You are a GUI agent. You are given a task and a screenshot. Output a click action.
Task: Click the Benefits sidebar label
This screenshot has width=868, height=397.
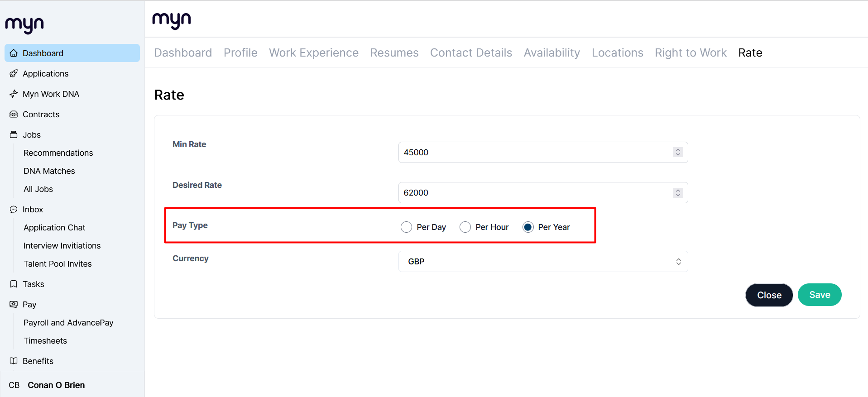tap(38, 361)
